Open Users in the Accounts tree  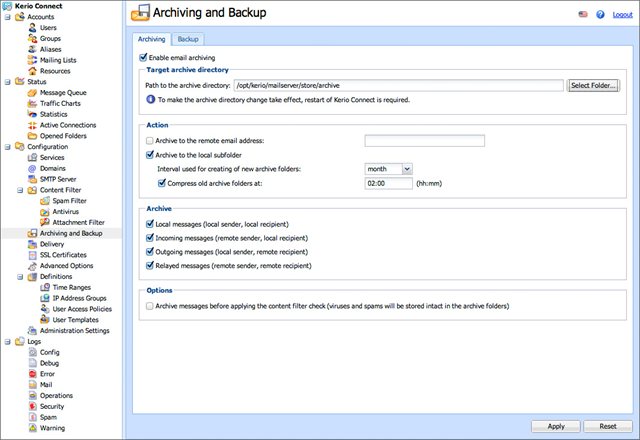tap(48, 28)
